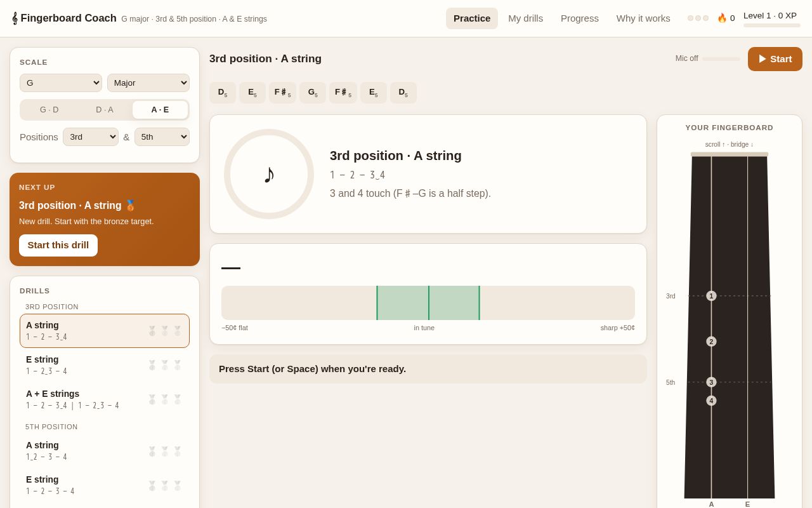Open the My drills tab
This screenshot has width=812, height=508.
coord(526,18)
